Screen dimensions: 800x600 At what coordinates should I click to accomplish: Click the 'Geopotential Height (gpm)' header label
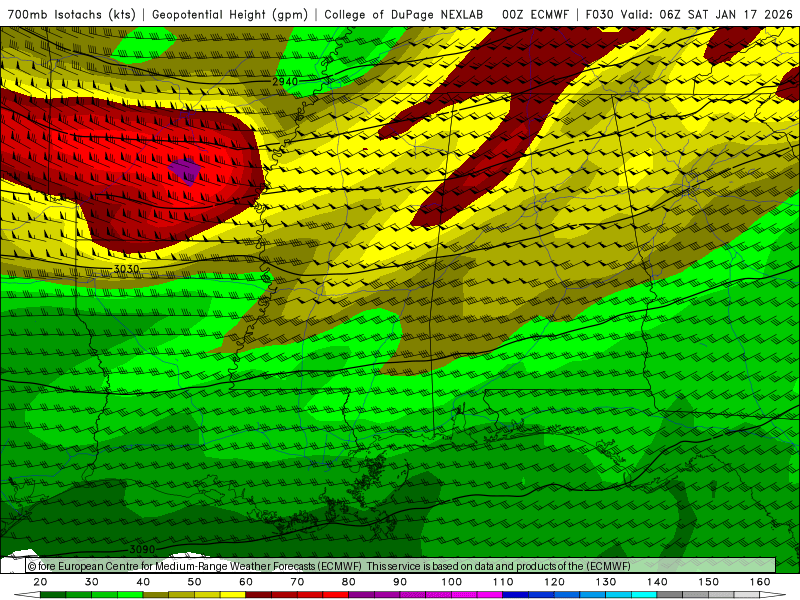(230, 14)
